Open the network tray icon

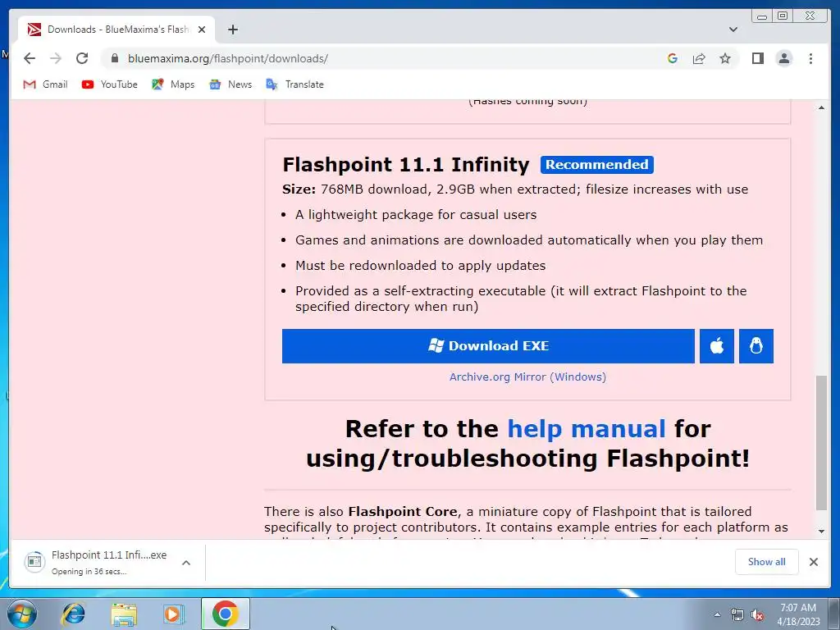pyautogui.click(x=737, y=615)
